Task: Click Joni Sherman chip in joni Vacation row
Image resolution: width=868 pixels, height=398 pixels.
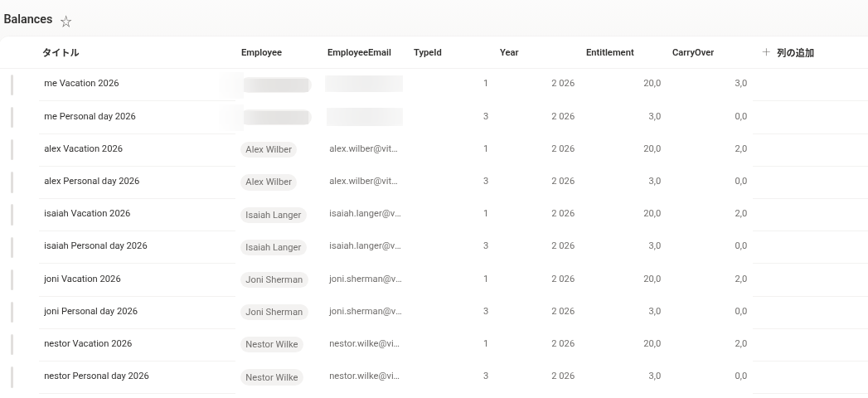Action: click(274, 279)
